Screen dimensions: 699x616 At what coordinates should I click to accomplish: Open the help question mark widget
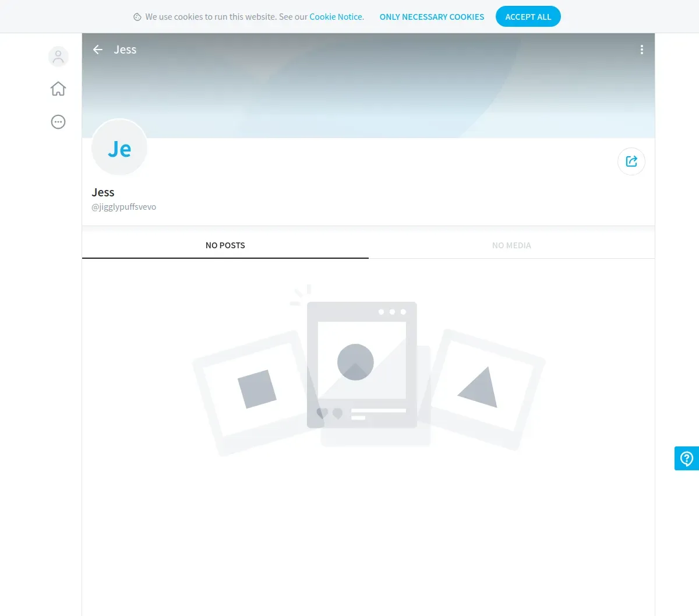(x=687, y=458)
